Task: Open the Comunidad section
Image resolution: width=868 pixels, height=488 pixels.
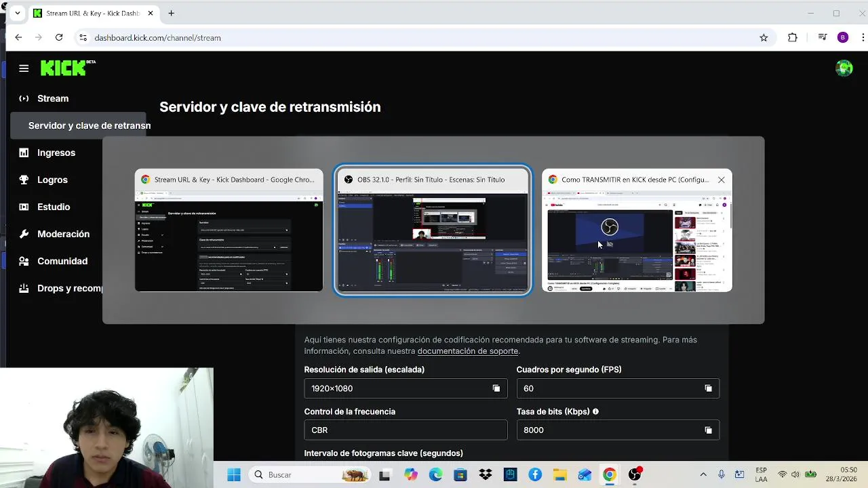Action: pyautogui.click(x=62, y=261)
